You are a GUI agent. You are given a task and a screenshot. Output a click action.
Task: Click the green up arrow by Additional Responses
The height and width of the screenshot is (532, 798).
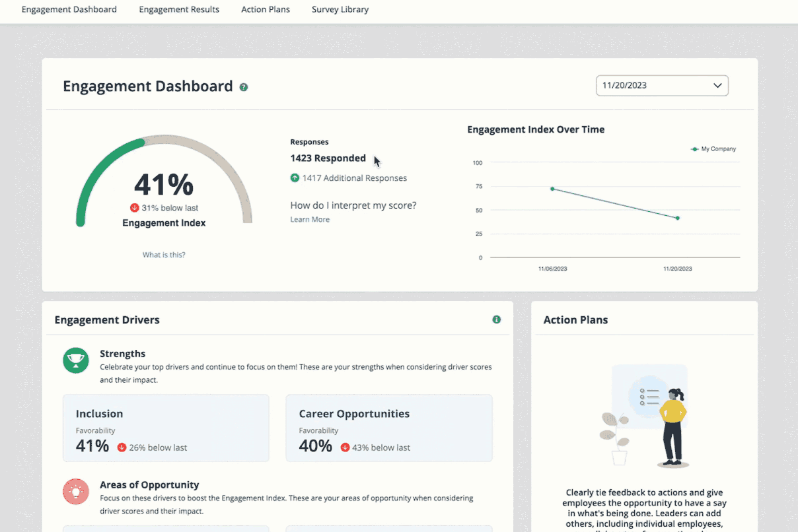[295, 178]
